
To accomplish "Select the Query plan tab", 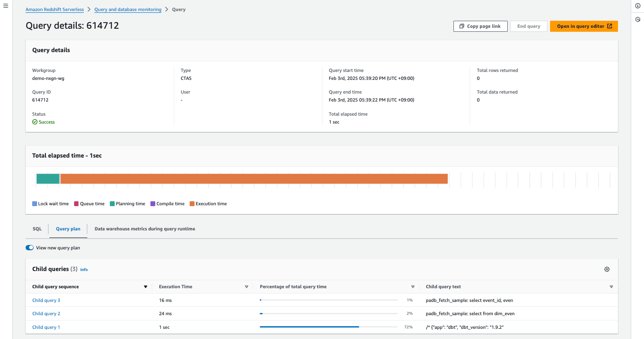I will (x=68, y=229).
